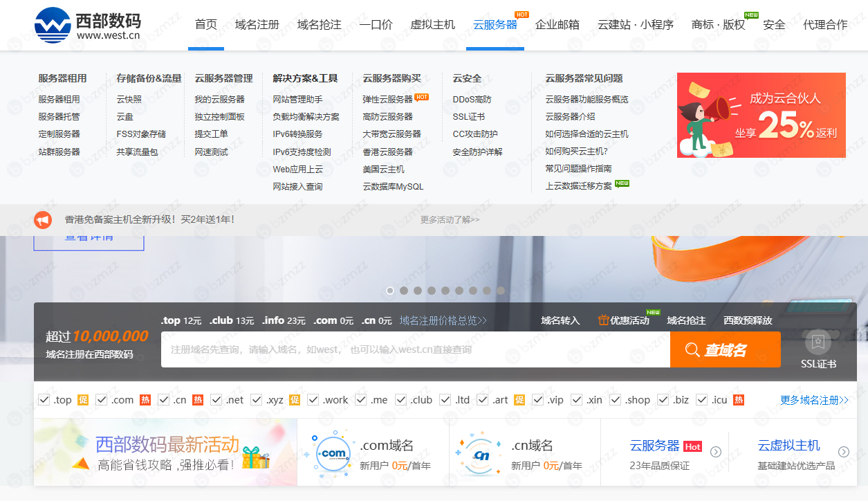Click the domain name search input field

[416, 349]
